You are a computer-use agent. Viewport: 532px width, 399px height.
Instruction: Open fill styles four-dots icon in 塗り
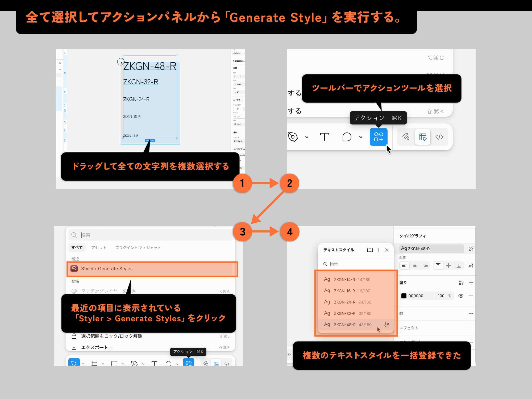coord(461,283)
